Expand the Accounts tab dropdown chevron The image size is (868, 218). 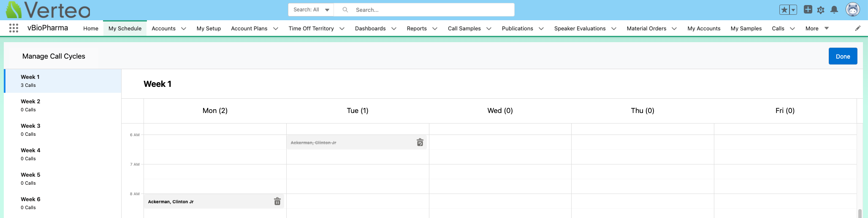point(184,29)
